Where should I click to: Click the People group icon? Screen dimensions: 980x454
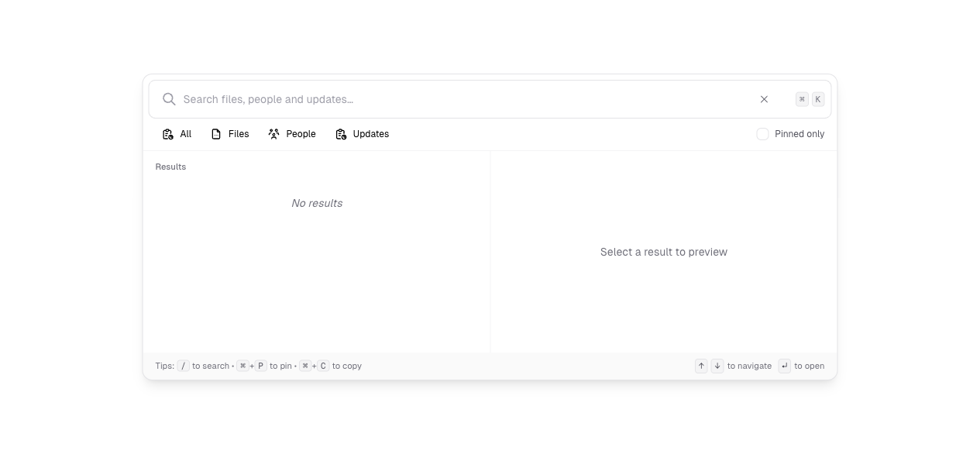(x=273, y=133)
